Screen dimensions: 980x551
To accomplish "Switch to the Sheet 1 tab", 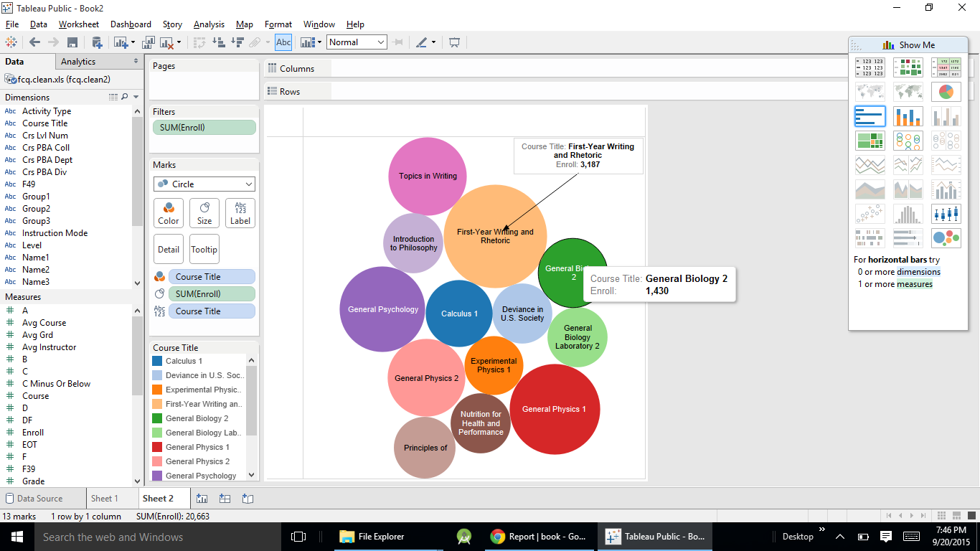I will coord(104,499).
